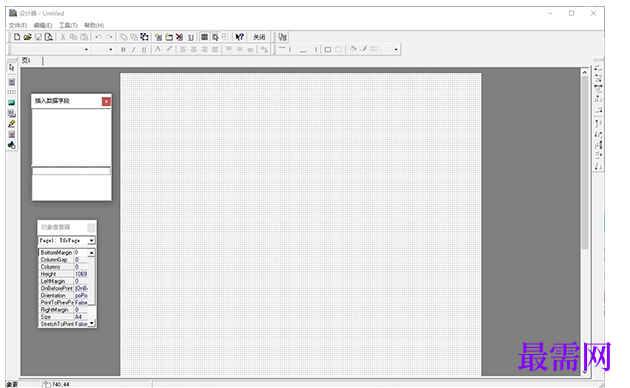The width and height of the screenshot is (630, 388).
Task: Open a report file via the folder icon
Action: pos(27,37)
